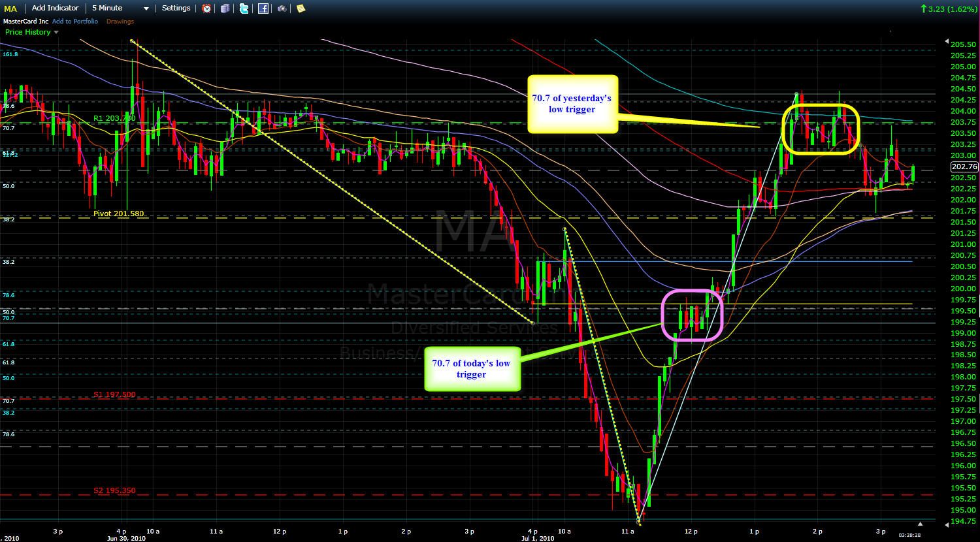This screenshot has height=542, width=980.
Task: Click the 200.00 price axis label
Action: click(x=963, y=289)
